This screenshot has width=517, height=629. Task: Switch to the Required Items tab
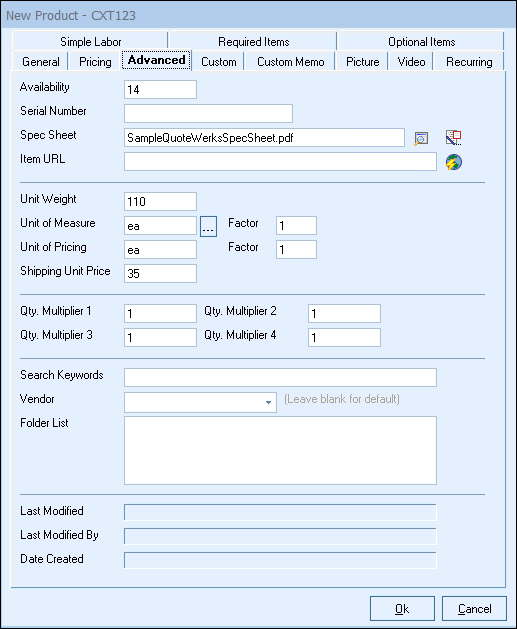click(x=253, y=42)
